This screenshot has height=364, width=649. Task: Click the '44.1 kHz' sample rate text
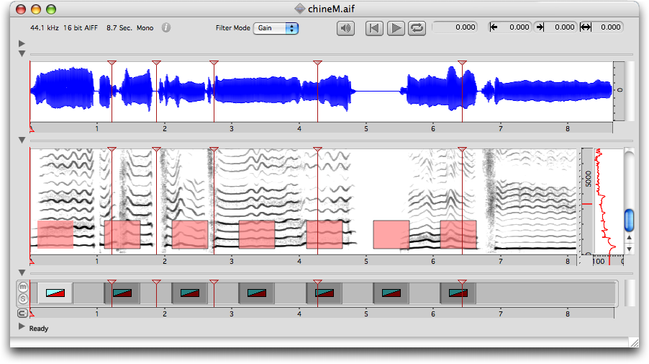(x=44, y=28)
